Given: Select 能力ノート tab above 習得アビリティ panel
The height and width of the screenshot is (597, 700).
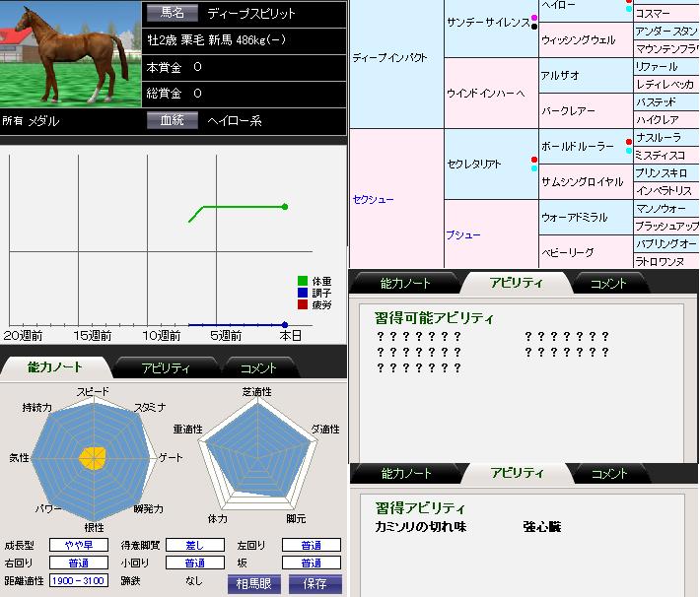Looking at the screenshot, I should tap(406, 474).
